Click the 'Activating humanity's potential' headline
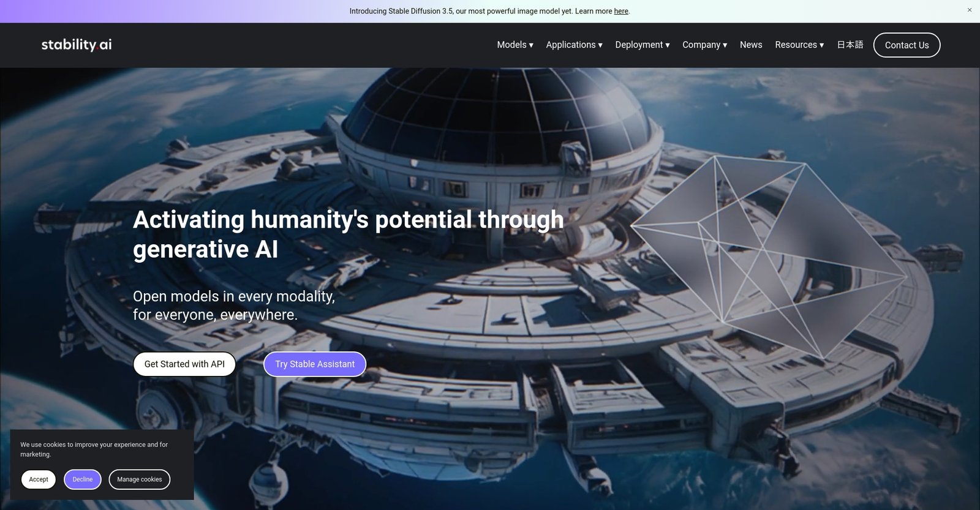980x510 pixels. pyautogui.click(x=348, y=234)
